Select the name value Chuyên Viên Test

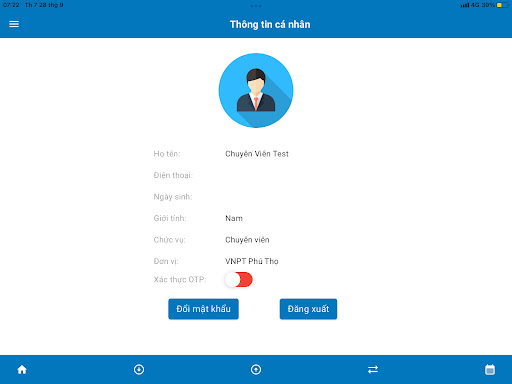tap(257, 154)
